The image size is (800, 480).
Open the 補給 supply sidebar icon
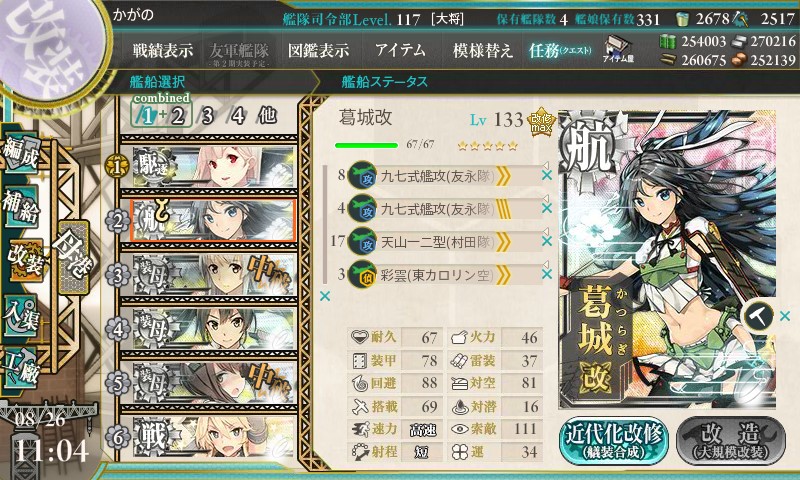[20, 206]
